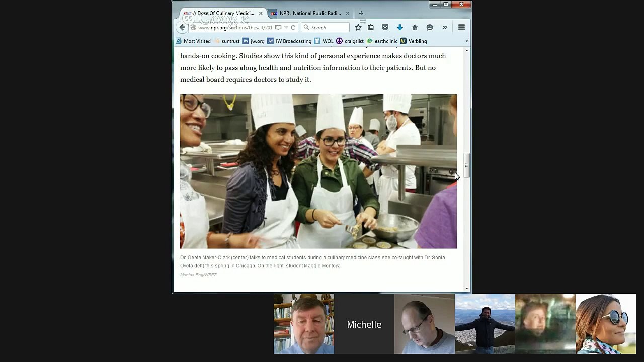Switch to the 'NPR : National Public Radi...' tab
The image size is (644, 362).
(310, 13)
